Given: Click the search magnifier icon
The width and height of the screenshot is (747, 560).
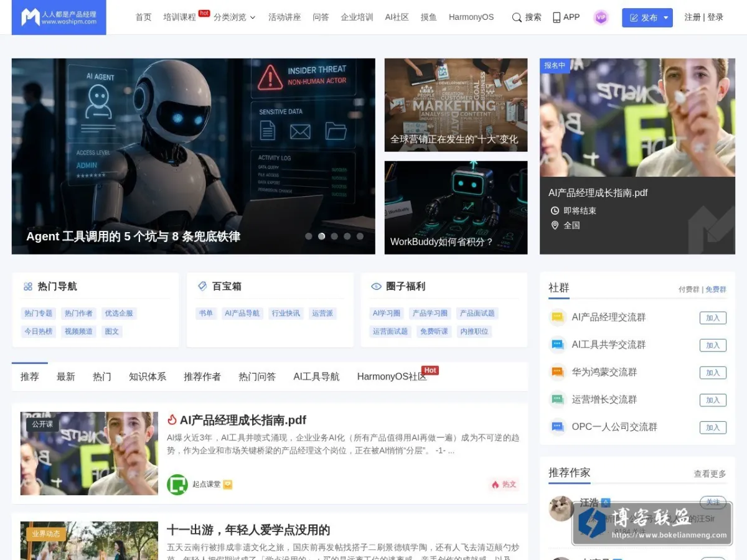Looking at the screenshot, I should click(517, 17).
